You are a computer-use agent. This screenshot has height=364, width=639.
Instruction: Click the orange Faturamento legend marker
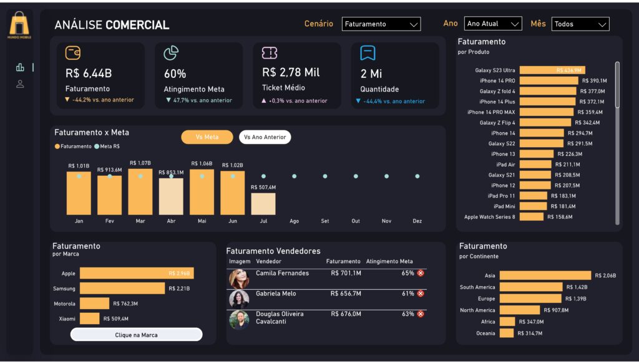pyautogui.click(x=57, y=146)
